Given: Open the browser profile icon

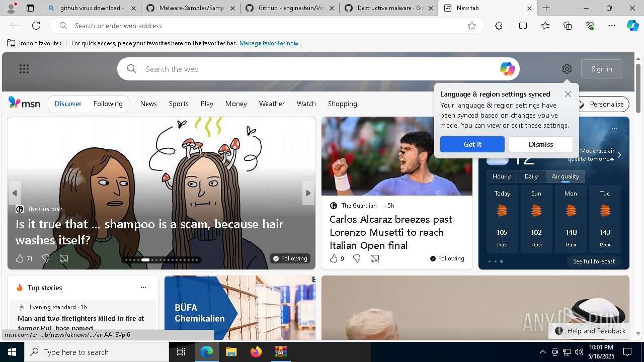Looking at the screenshot, I should [x=11, y=8].
